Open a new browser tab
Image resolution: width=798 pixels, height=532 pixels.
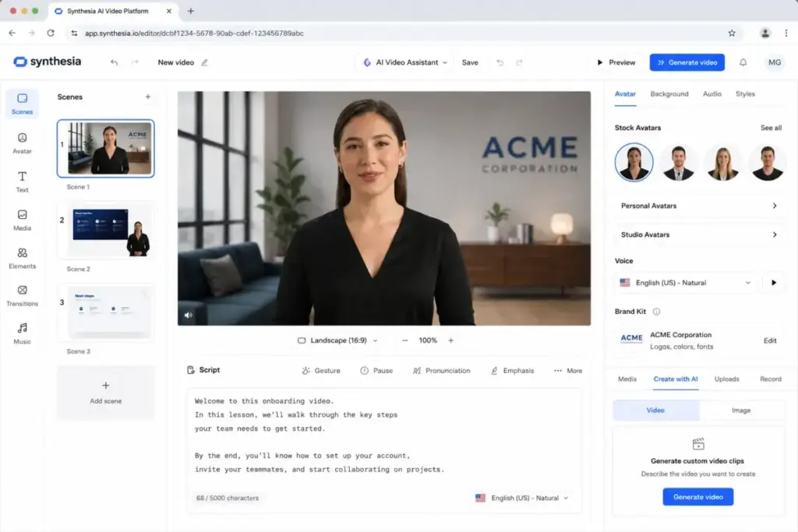(191, 11)
